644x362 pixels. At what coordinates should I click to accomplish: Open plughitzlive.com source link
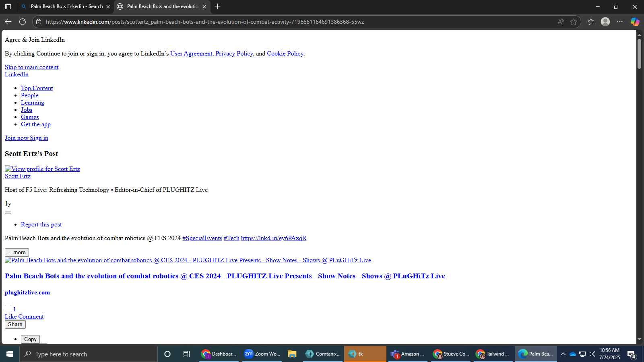click(27, 292)
